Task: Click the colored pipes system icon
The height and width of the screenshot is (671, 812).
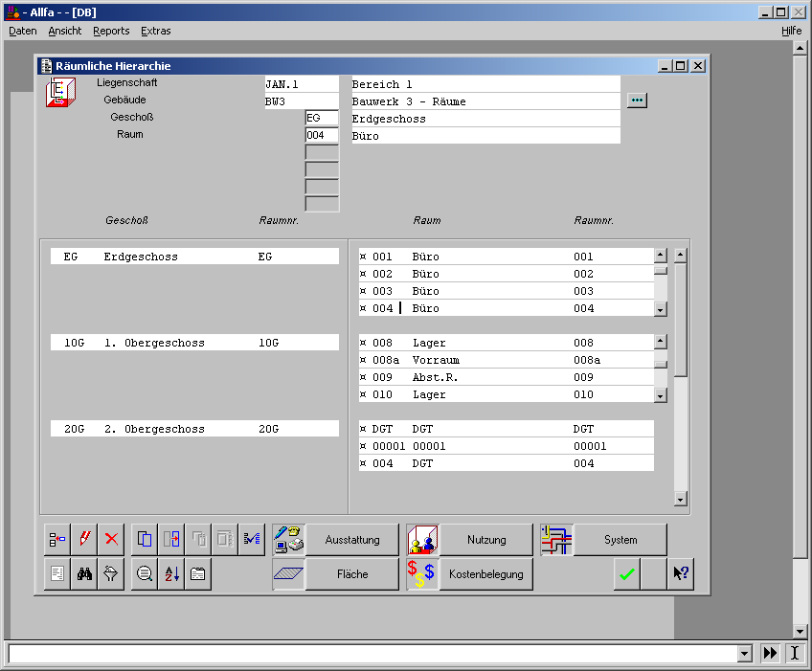Action: pos(556,540)
